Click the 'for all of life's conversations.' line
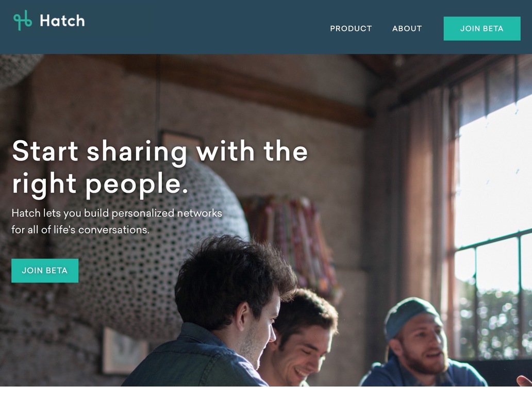The height and width of the screenshot is (399, 532). pyautogui.click(x=80, y=230)
